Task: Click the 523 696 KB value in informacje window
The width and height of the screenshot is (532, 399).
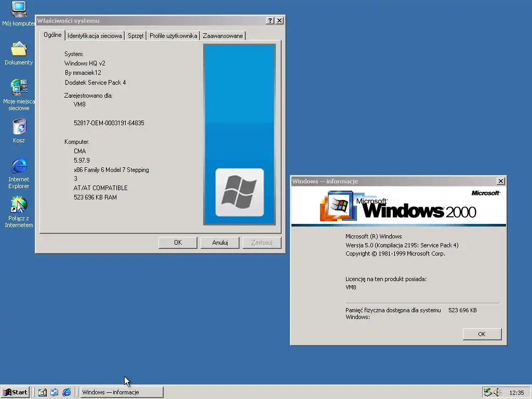Action: click(462, 310)
